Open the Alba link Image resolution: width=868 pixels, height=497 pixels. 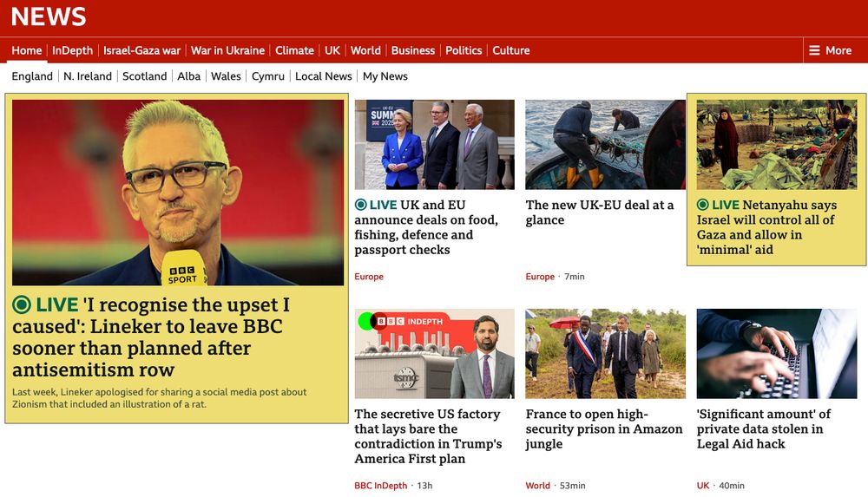click(x=188, y=76)
